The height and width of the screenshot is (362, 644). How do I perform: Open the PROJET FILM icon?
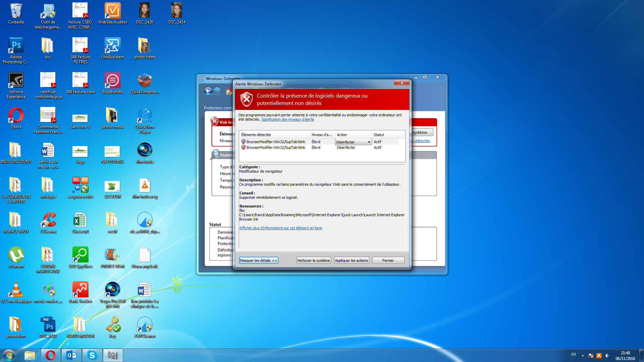point(112,257)
